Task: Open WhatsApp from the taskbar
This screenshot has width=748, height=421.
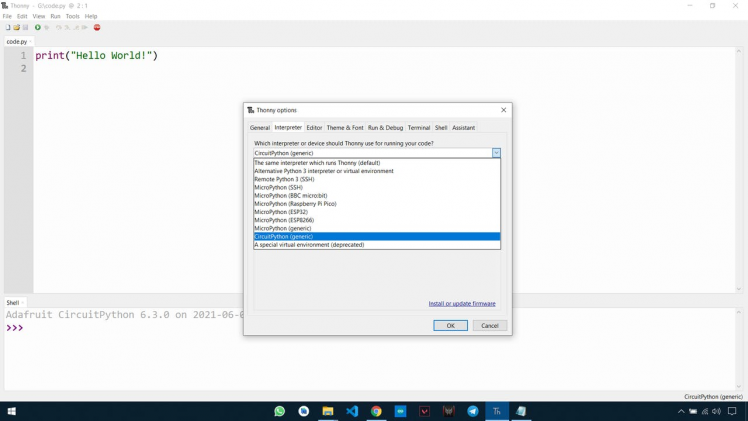Action: 280,411
